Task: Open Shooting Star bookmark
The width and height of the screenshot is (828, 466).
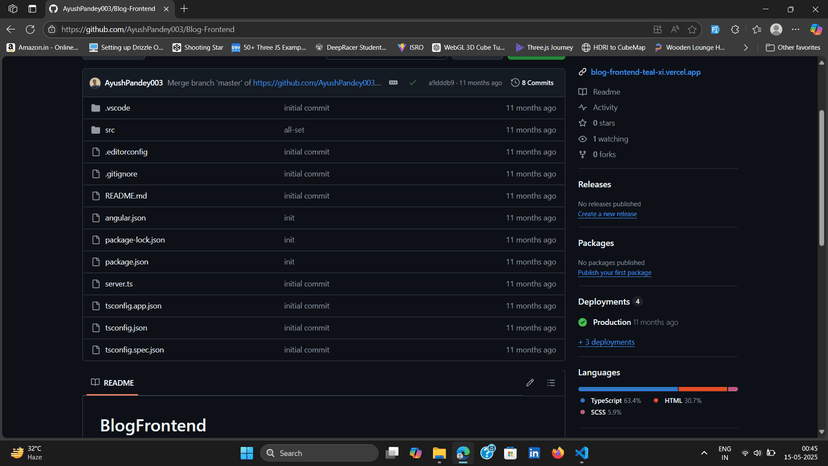Action: pyautogui.click(x=197, y=48)
